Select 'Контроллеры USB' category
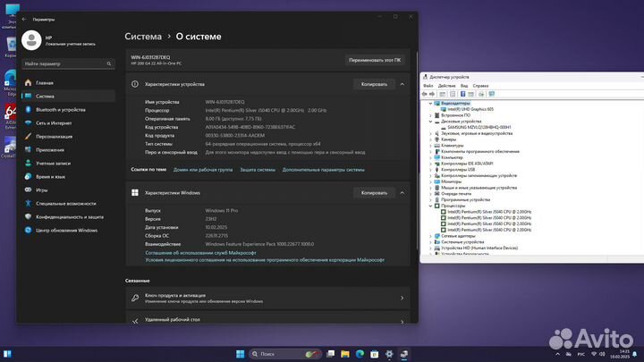Image resolution: width=644 pixels, height=362 pixels. click(x=458, y=170)
